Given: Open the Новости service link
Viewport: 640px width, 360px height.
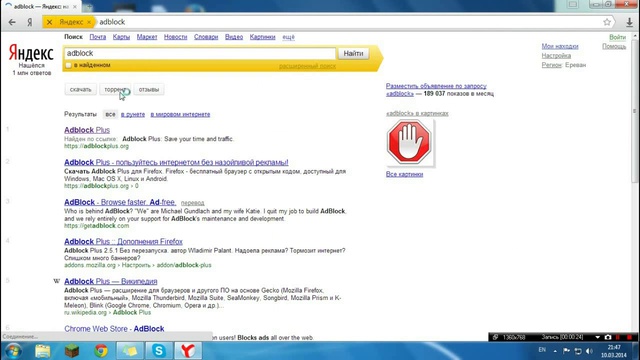Looking at the screenshot, I should pyautogui.click(x=176, y=37).
